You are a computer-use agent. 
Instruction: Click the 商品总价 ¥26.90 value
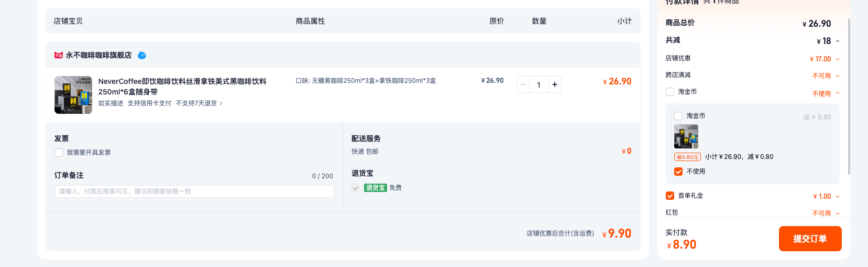[x=817, y=24]
